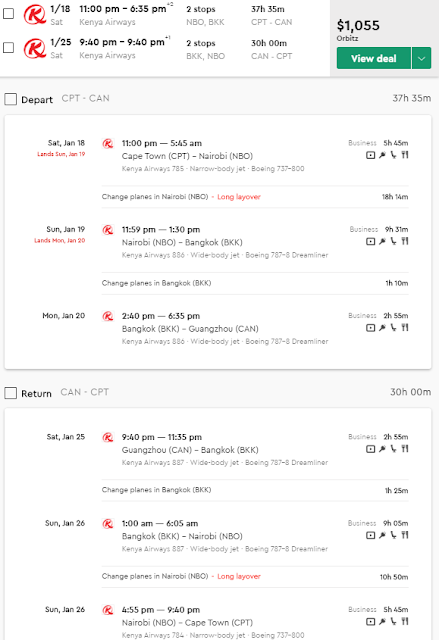Click Kenya Airways logo beside Nairobi–Bangkok segment
The height and width of the screenshot is (640, 439).
click(108, 230)
